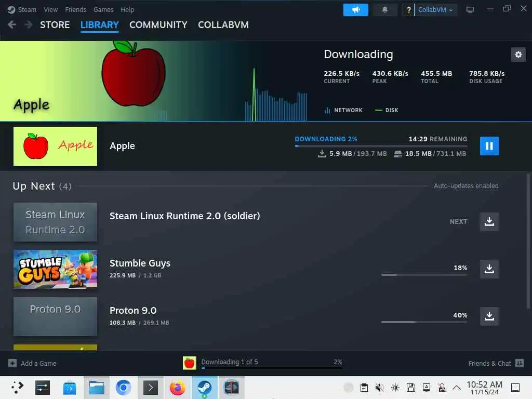Click the Steam taskbar icon
This screenshot has width=532, height=399.
point(205,387)
